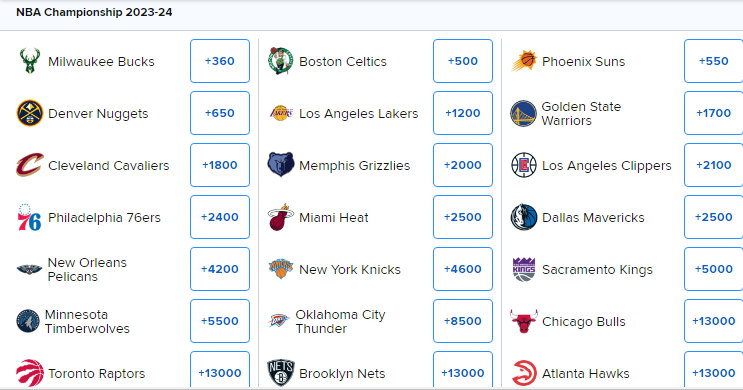Open the Toronto Raptors team name

96,373
